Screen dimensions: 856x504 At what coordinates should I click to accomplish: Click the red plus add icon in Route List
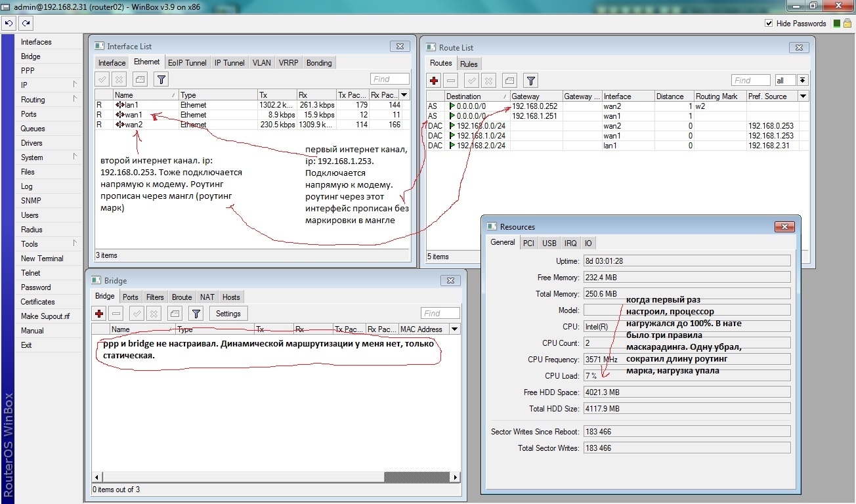[x=434, y=81]
